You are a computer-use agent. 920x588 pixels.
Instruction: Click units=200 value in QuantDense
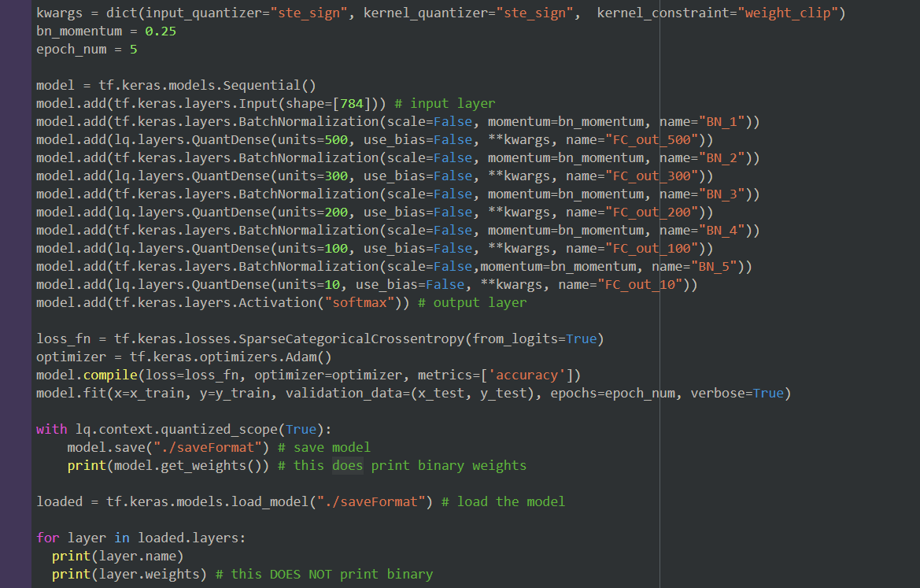tap(336, 213)
